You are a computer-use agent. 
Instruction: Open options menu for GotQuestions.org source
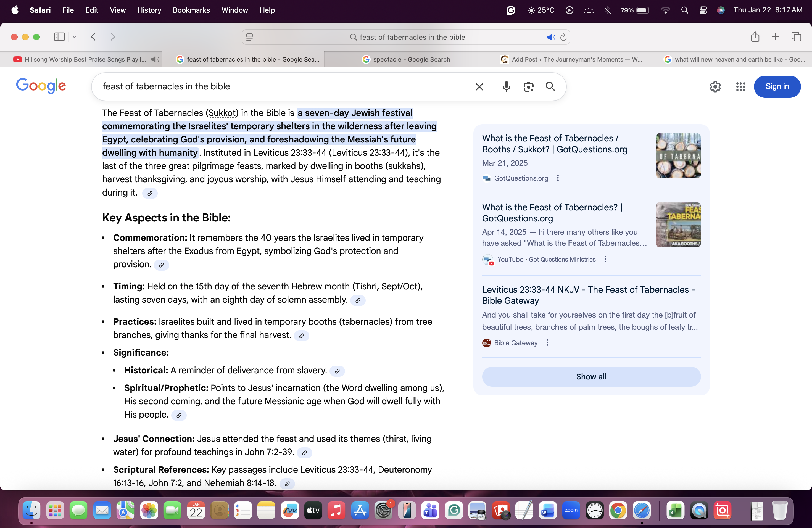point(558,178)
